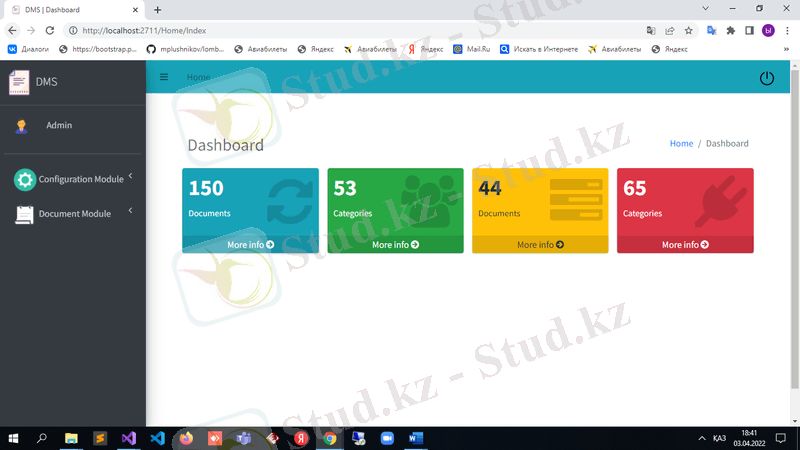Bookmark this page with star icon
This screenshot has width=800, height=450.
(x=688, y=31)
